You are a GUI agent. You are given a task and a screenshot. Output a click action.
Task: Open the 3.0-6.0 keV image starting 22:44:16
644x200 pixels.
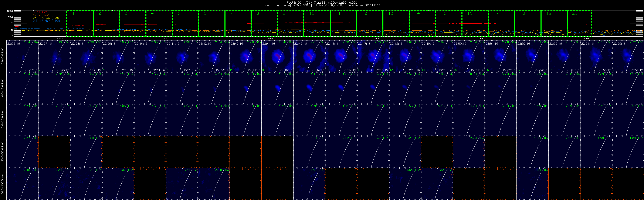277,56
